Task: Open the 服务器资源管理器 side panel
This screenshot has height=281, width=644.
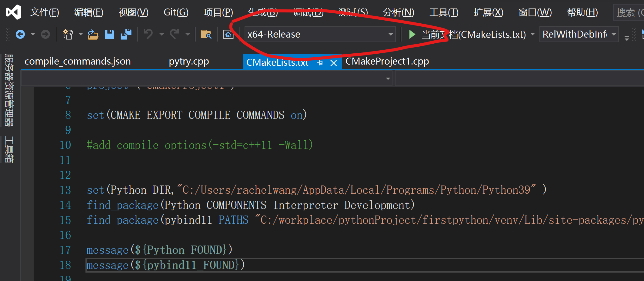Action: point(9,90)
